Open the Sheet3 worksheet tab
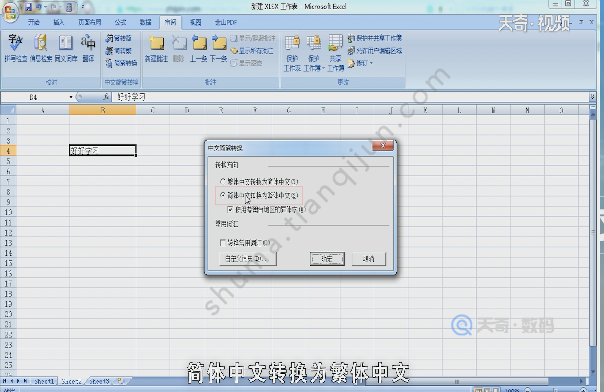The width and height of the screenshot is (604, 392). point(99,381)
